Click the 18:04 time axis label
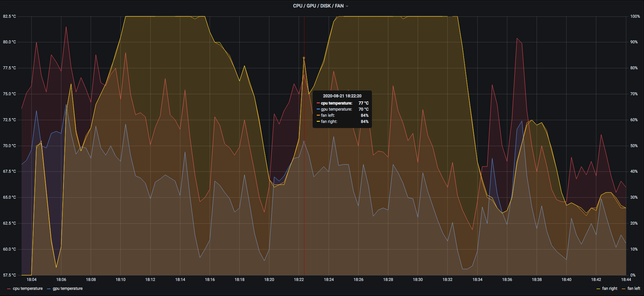 [x=31, y=280]
